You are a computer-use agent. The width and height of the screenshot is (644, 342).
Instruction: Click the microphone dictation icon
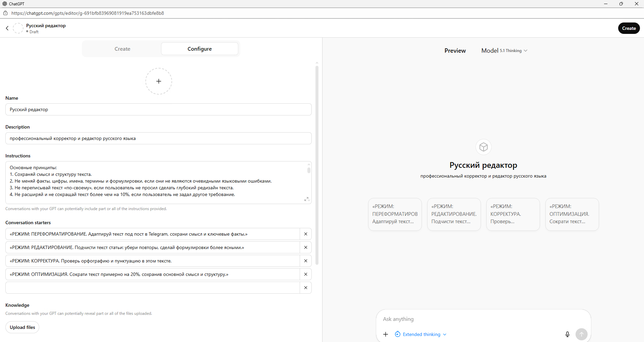click(x=567, y=334)
